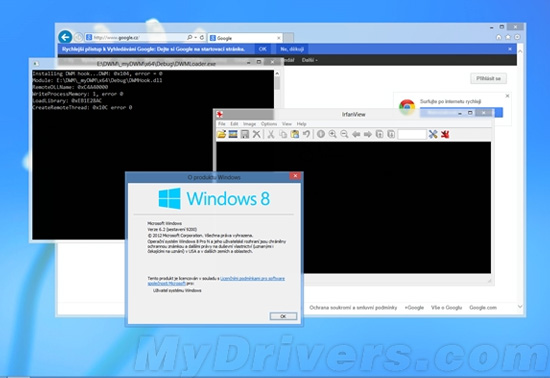
Task: Click the Zoom in magnifier in IrfanView
Action: (x=333, y=134)
